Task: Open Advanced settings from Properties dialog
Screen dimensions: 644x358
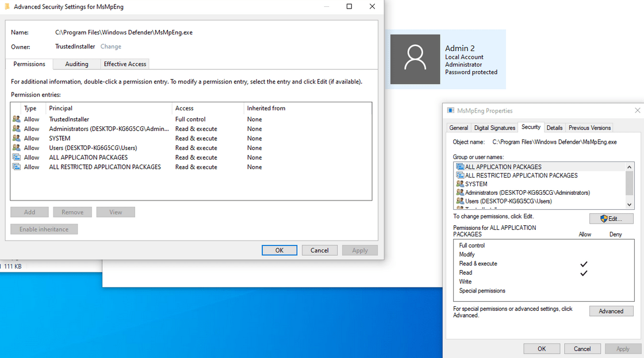Action: (611, 311)
